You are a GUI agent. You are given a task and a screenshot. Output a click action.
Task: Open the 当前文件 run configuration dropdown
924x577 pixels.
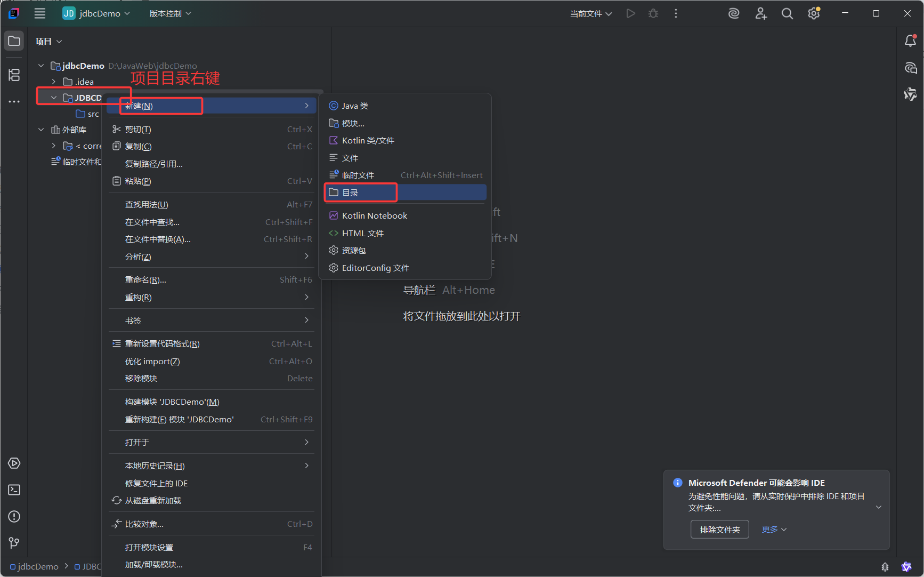[x=591, y=13]
